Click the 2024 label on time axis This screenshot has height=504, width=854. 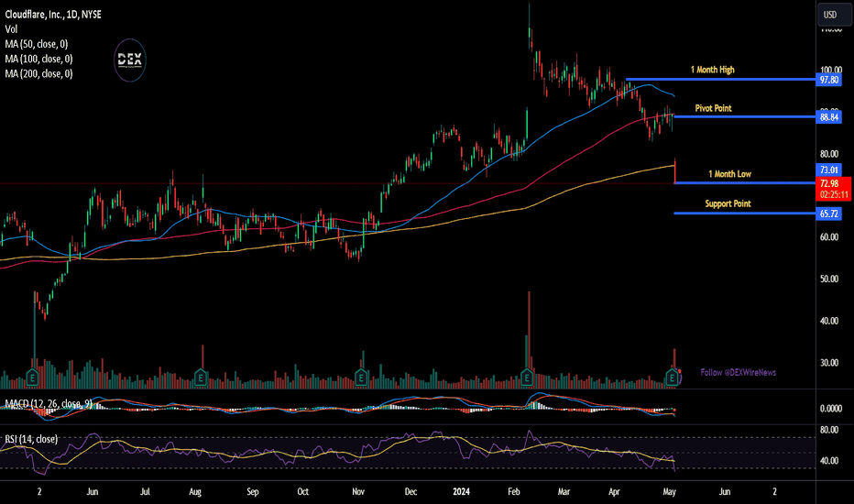pyautogui.click(x=461, y=492)
